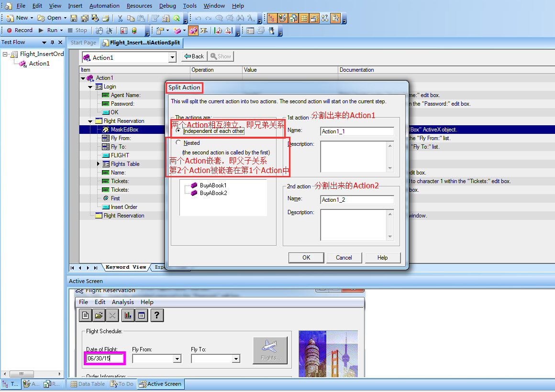The height and width of the screenshot is (392, 555).
Task: Click the Save icon in the toolbar
Action: tap(74, 18)
